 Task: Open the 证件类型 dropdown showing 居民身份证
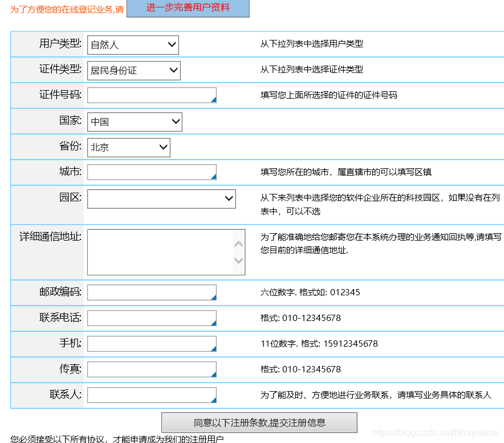133,70
